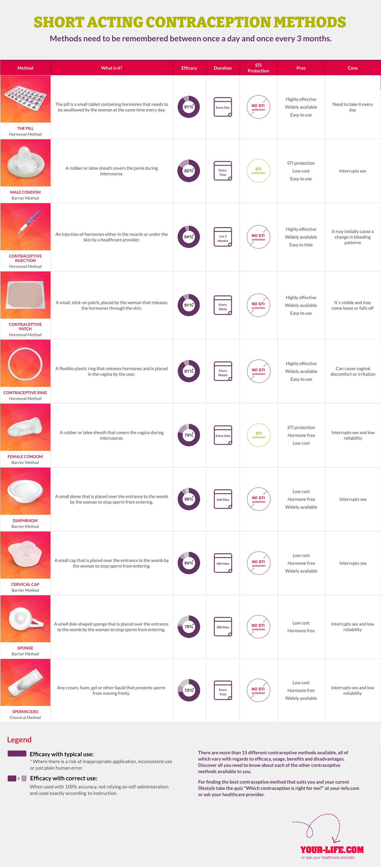The height and width of the screenshot is (868, 381).
Task: Open the contraceptive injection syringe image
Action: coord(25,227)
